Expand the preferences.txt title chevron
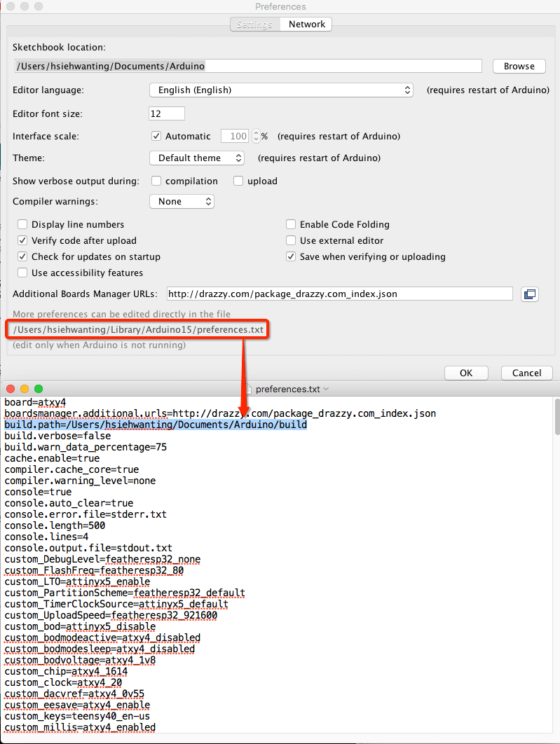The height and width of the screenshot is (744, 560). click(x=326, y=390)
